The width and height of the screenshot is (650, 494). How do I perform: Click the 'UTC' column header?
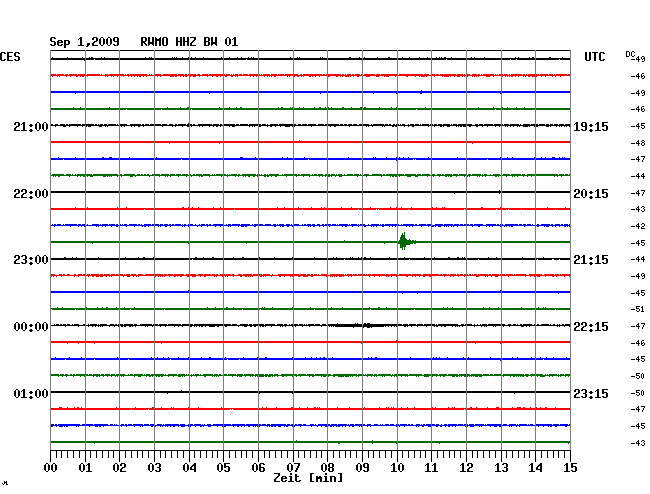coord(594,57)
